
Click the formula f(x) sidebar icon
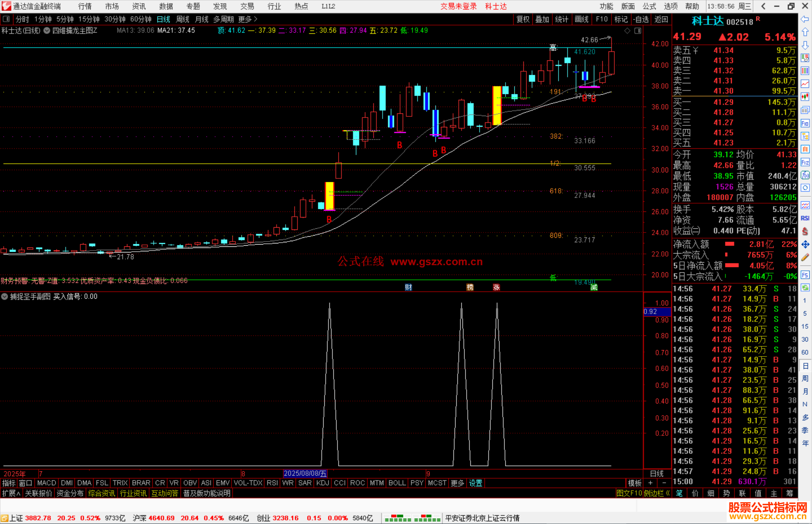click(x=805, y=175)
